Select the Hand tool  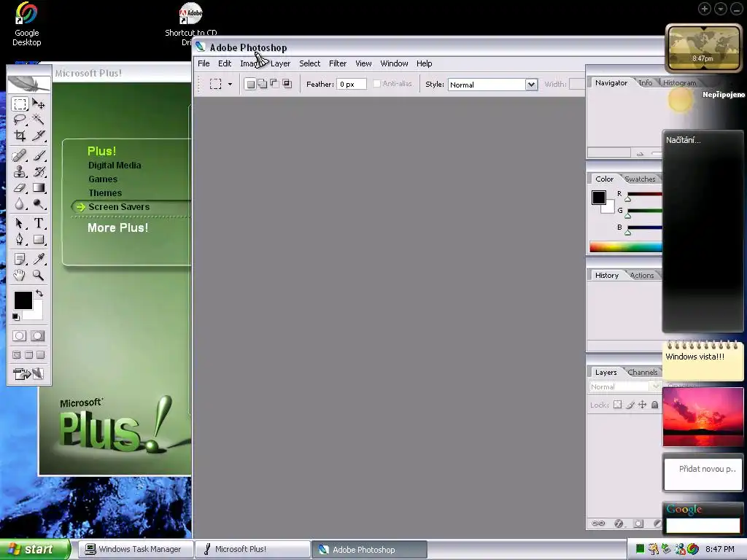click(x=20, y=275)
